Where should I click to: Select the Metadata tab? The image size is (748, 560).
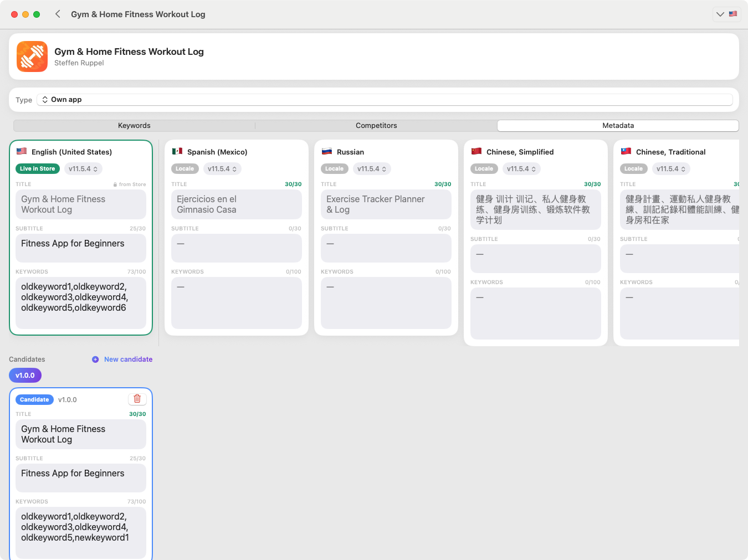618,126
